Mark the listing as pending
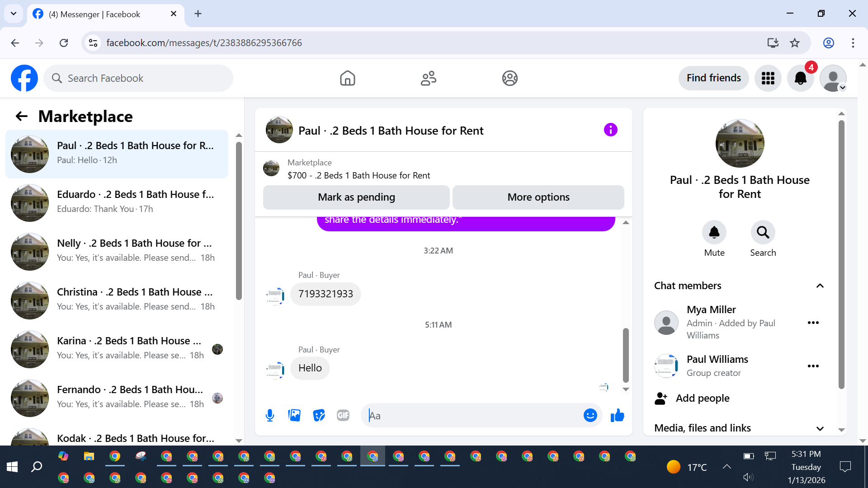The height and width of the screenshot is (488, 868). (356, 197)
